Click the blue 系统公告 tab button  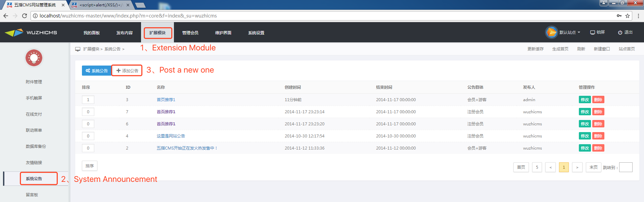coord(97,71)
